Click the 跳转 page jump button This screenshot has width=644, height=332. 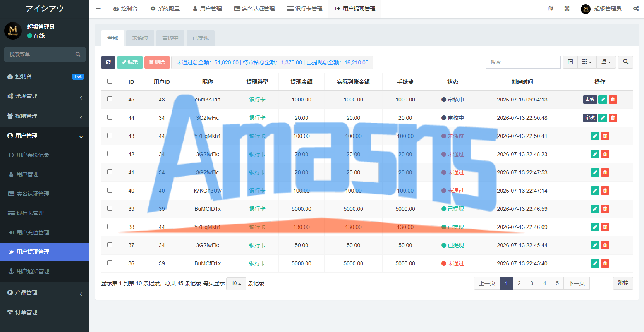click(x=623, y=283)
